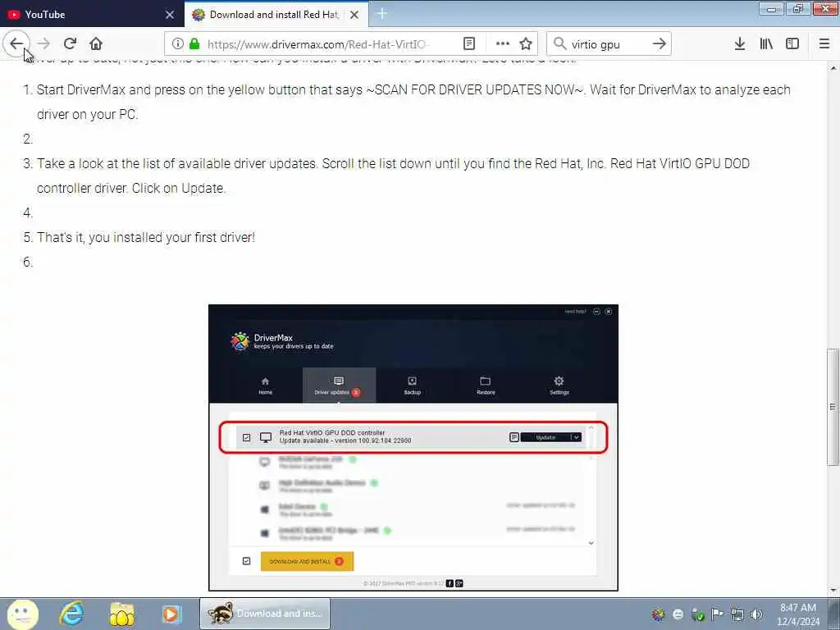
Task: Click the scrollbar up arrow
Action: [833, 68]
